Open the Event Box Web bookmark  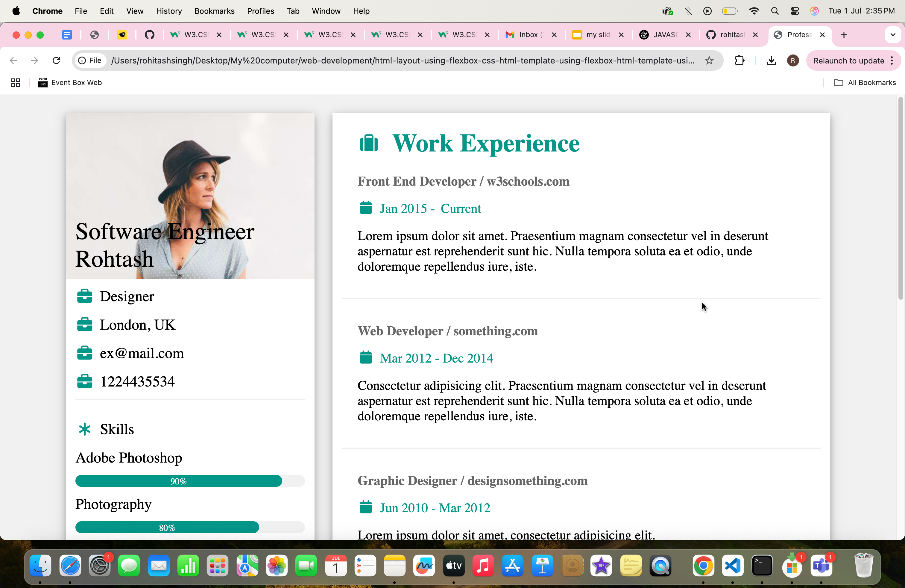click(x=70, y=83)
